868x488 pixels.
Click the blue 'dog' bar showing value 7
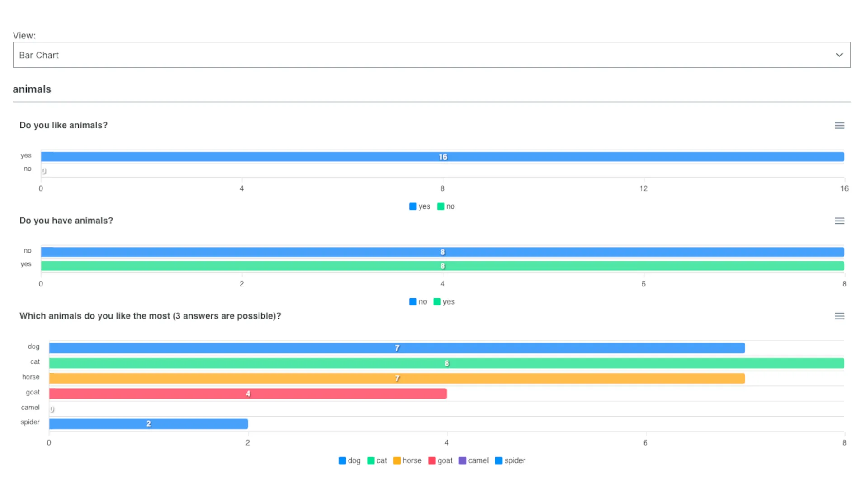point(397,348)
